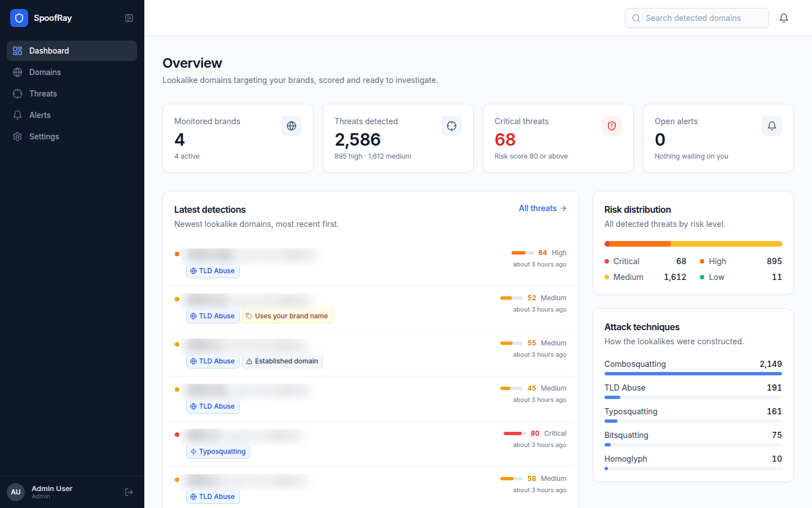Click the Low legend entry
812x508 pixels.
[x=741, y=277]
